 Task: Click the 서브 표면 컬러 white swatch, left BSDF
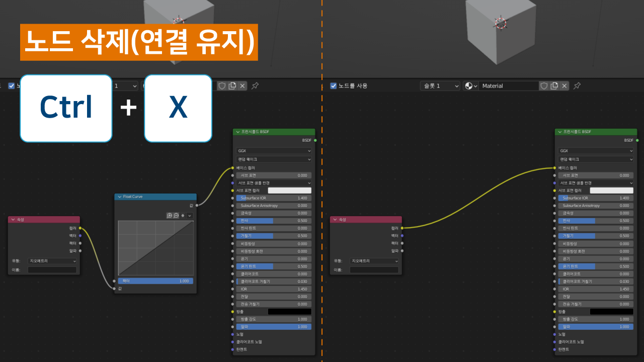(289, 191)
